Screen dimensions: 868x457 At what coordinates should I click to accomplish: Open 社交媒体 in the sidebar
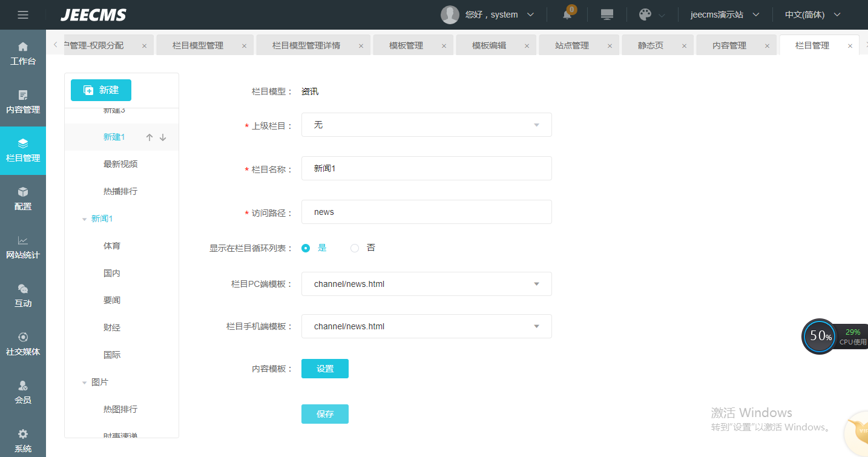pos(23,344)
